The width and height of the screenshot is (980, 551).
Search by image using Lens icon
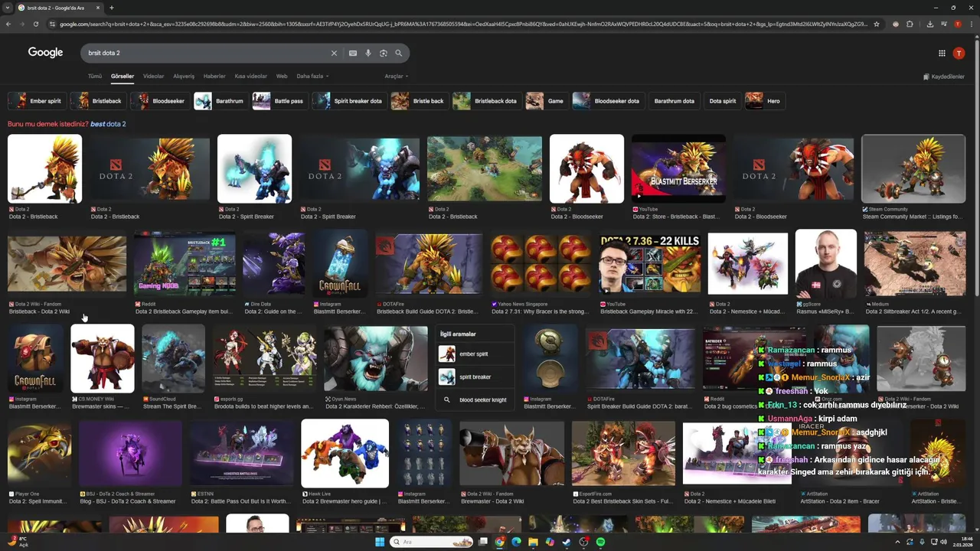[x=384, y=54]
